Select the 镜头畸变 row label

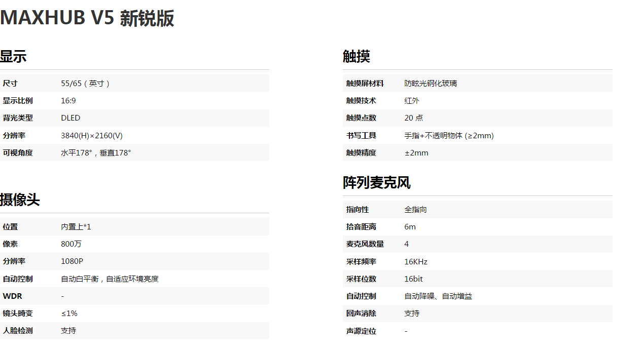click(x=18, y=314)
